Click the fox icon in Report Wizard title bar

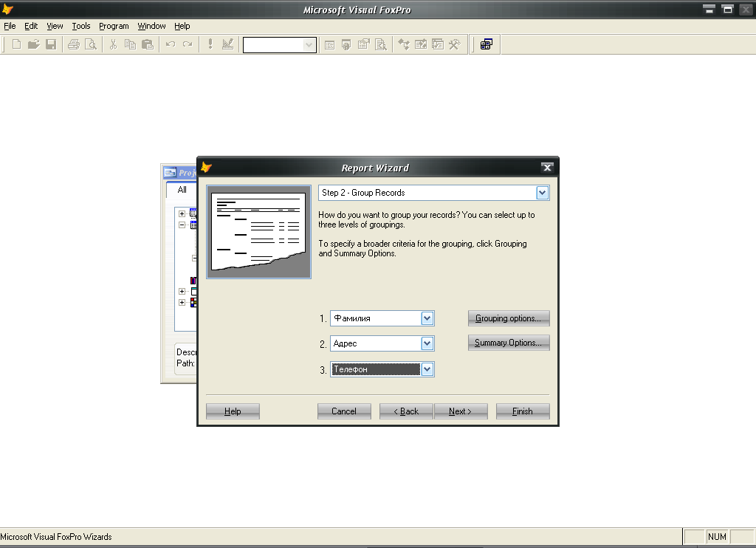[207, 168]
